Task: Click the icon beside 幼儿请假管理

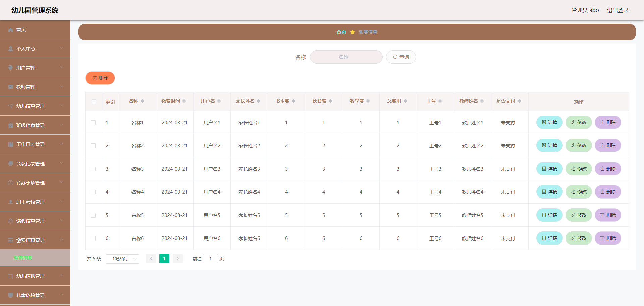Action: click(x=11, y=276)
